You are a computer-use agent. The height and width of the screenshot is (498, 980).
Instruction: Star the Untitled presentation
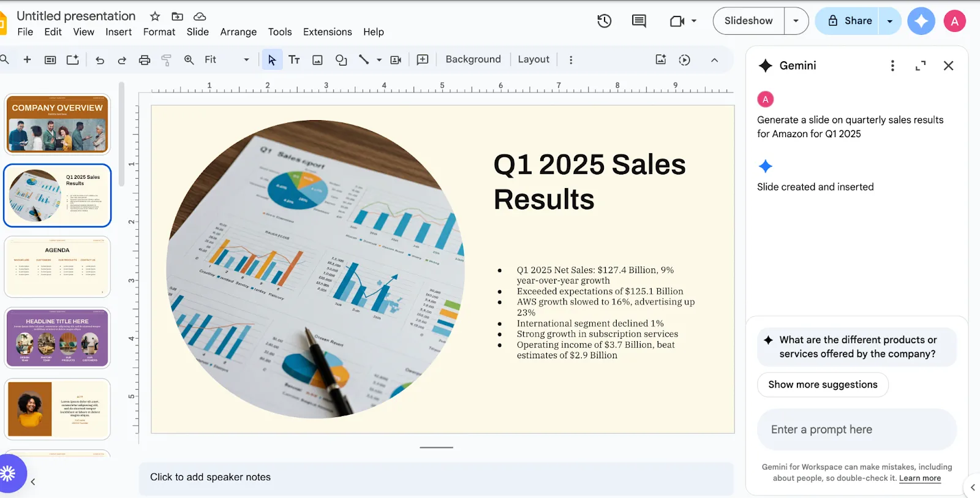155,17
